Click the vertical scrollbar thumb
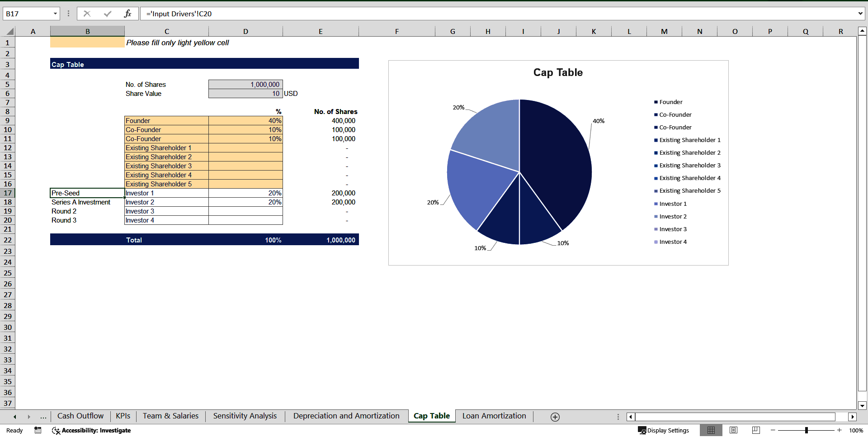The width and height of the screenshot is (868, 437). click(862, 213)
